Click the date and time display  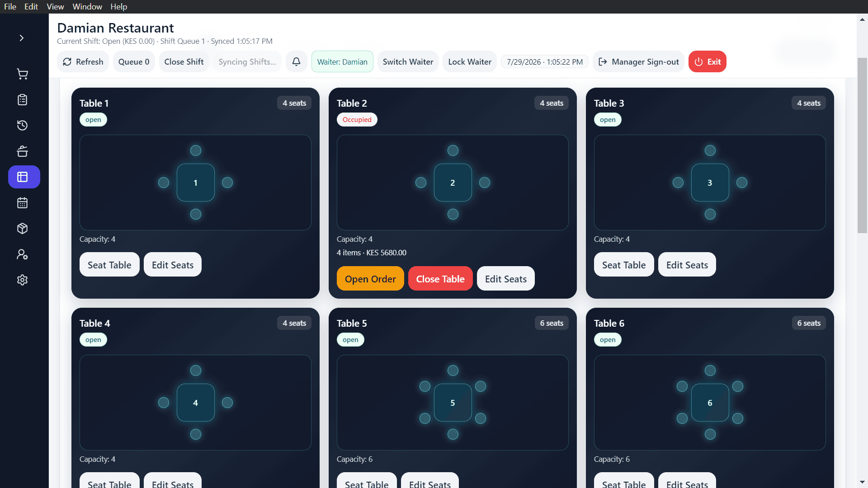coord(545,62)
